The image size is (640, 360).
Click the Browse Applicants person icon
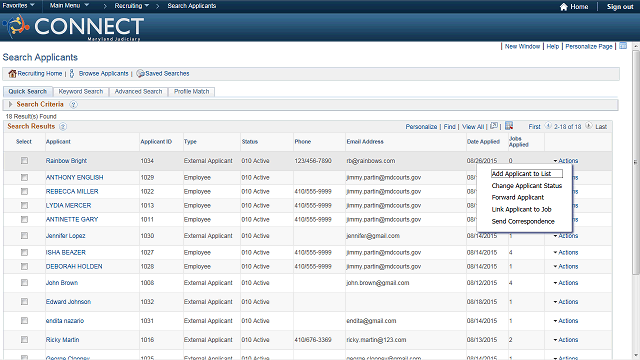tap(72, 73)
